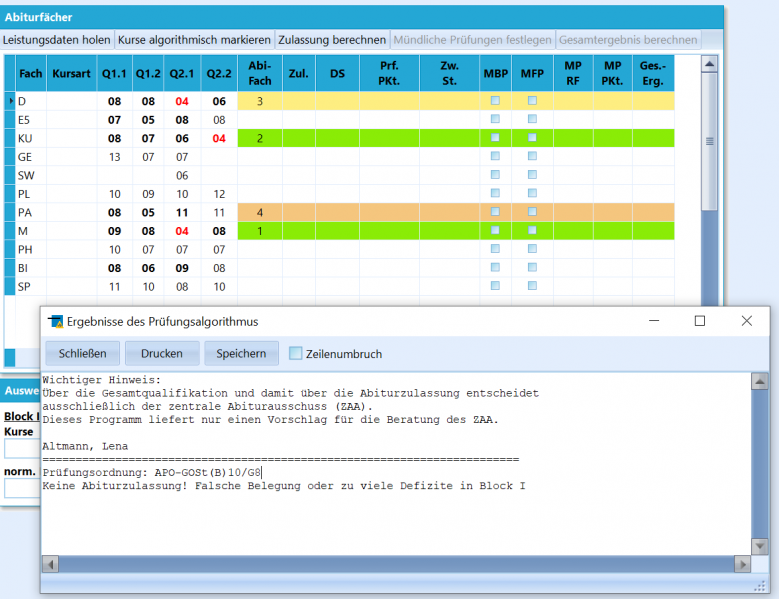Tick the MFP checkbox in row M
The height and width of the screenshot is (599, 779).
[532, 230]
